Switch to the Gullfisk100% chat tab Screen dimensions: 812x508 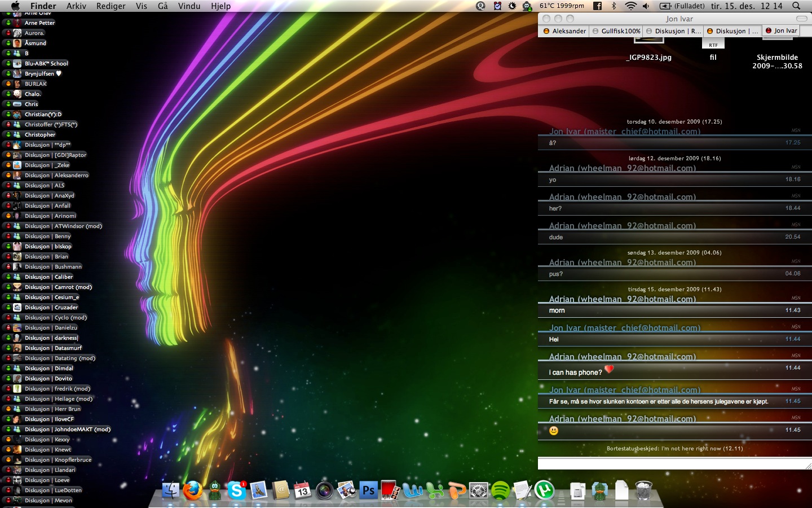[x=616, y=31]
